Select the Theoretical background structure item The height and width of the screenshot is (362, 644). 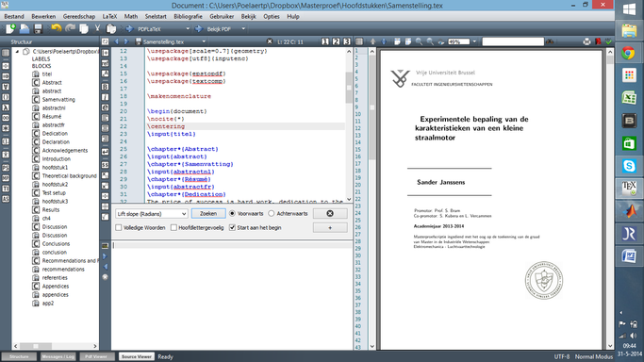click(70, 175)
